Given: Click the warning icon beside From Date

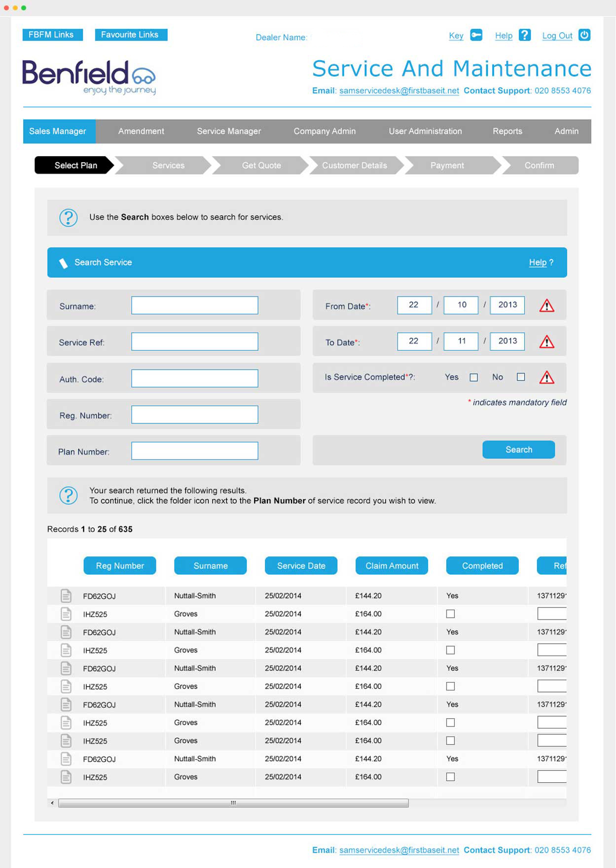Looking at the screenshot, I should [x=546, y=306].
